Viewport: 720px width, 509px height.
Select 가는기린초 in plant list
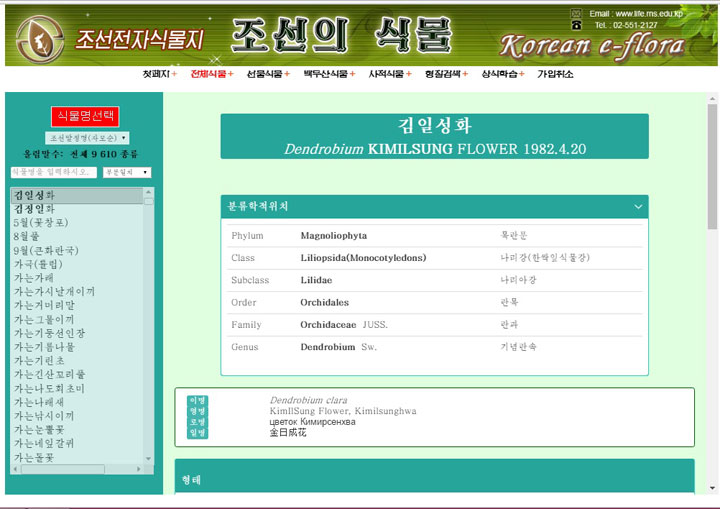click(x=39, y=361)
